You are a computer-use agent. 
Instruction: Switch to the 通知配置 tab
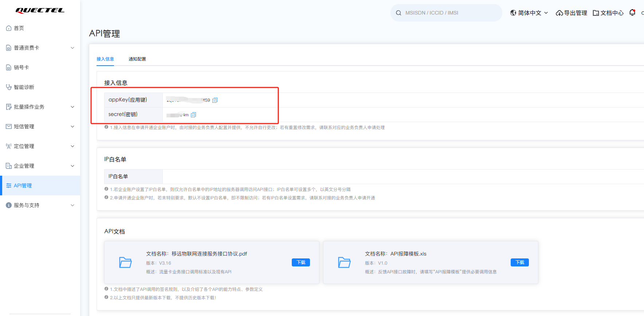(137, 59)
